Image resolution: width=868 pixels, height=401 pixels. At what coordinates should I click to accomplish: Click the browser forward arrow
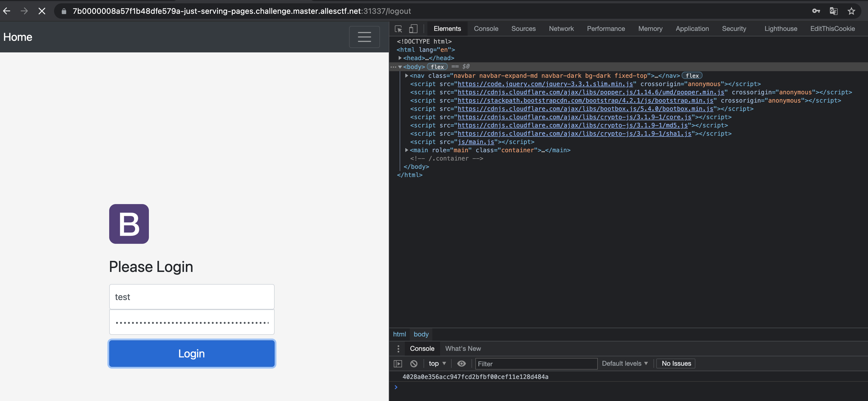click(x=24, y=11)
